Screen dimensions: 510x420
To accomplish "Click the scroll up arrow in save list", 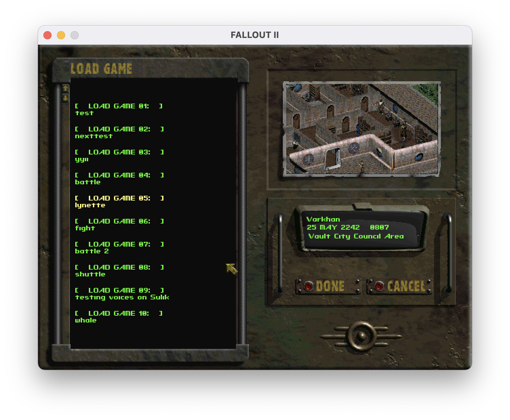I will (65, 88).
